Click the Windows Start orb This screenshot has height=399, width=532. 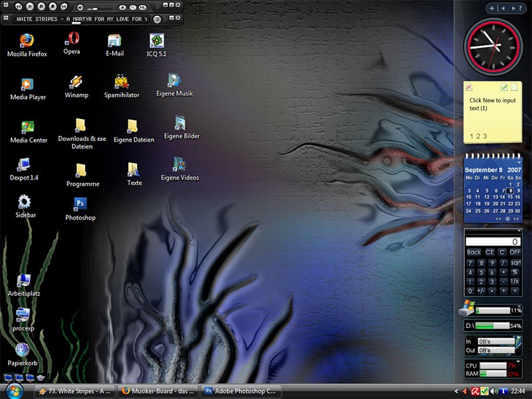coord(14,391)
